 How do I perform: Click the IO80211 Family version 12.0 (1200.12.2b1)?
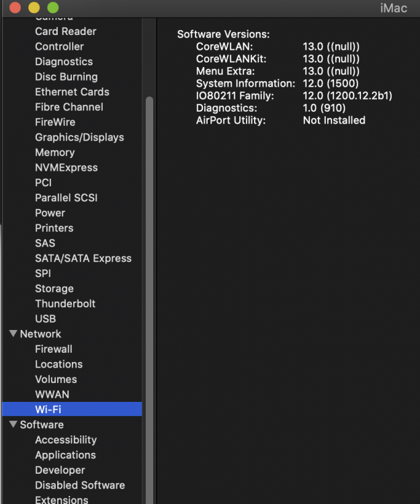[x=347, y=95]
